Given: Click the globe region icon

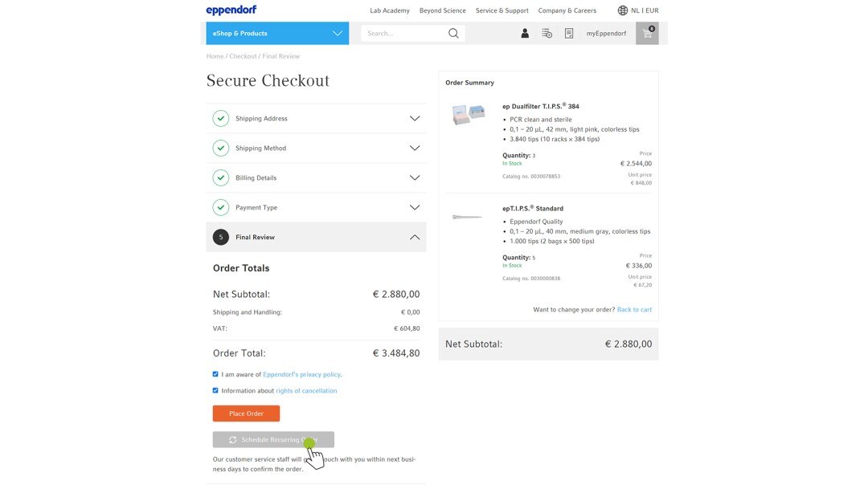Looking at the screenshot, I should click(623, 10).
